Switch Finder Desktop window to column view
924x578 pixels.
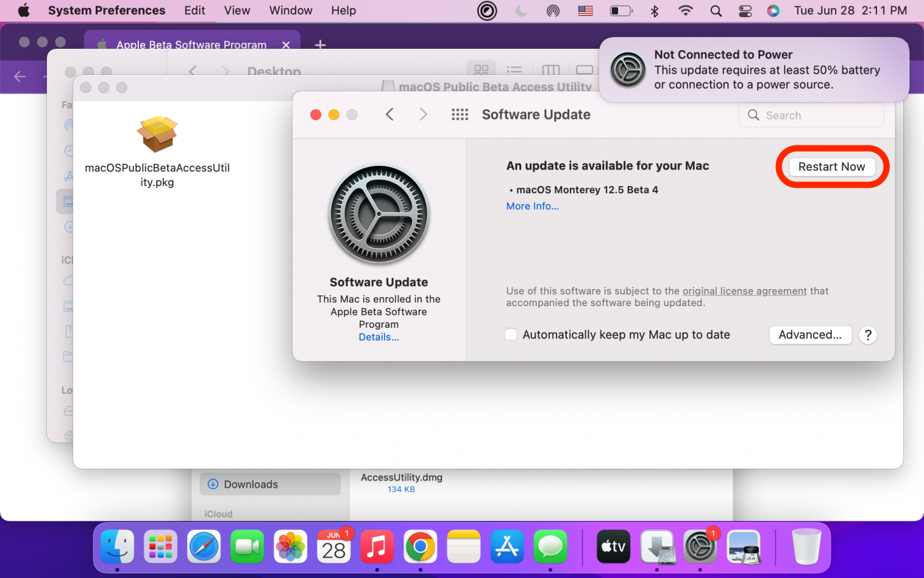(551, 70)
